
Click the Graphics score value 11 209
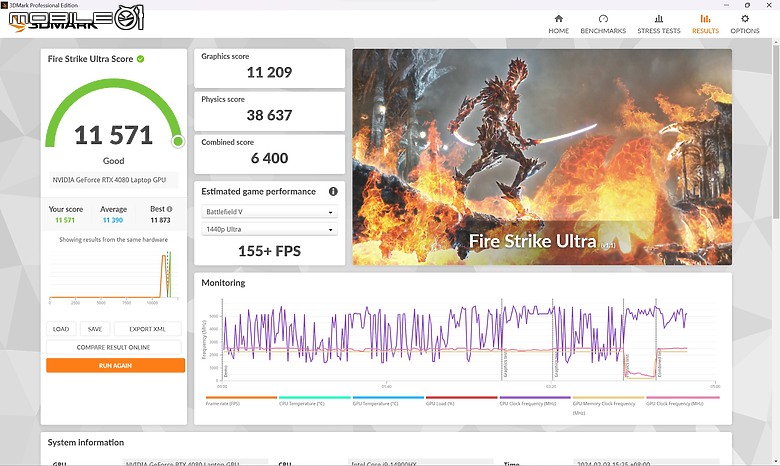pyautogui.click(x=269, y=73)
